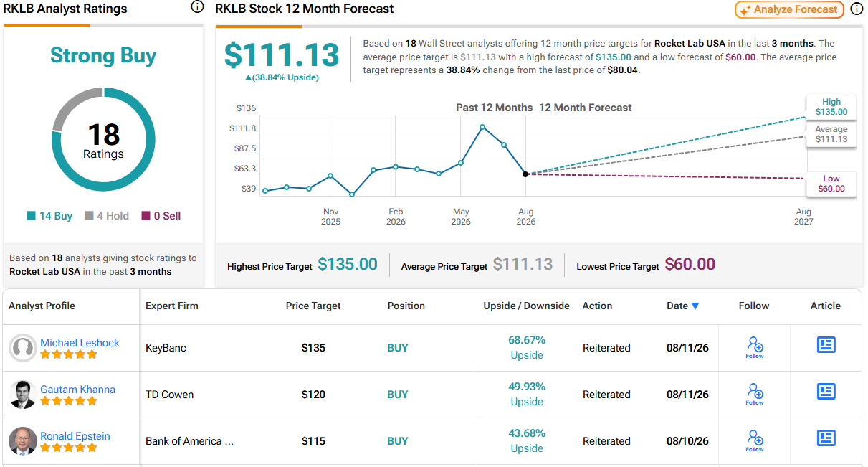This screenshot has width=868, height=467.
Task: Click Michael Leshock avatar picture
Action: (x=23, y=348)
